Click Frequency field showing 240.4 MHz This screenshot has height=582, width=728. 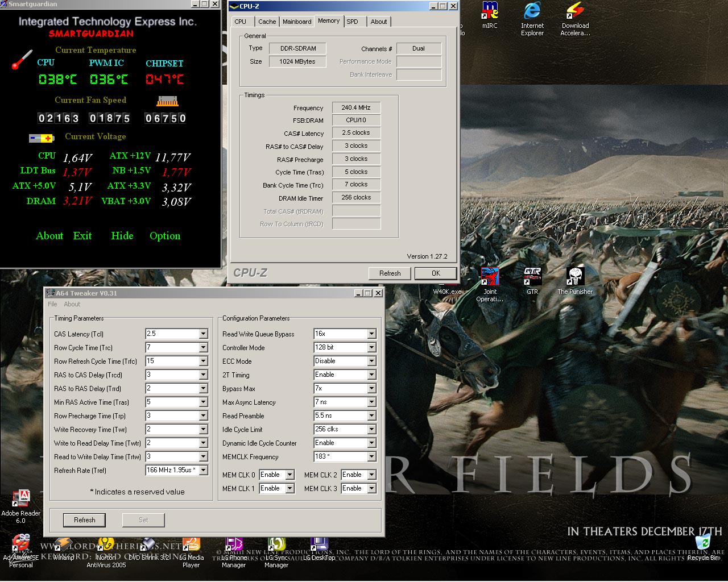[x=356, y=107]
